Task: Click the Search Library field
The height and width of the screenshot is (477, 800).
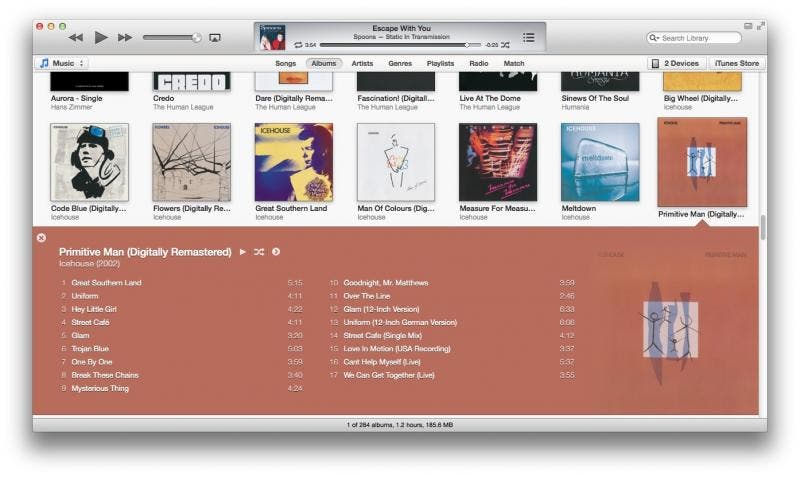Action: [694, 38]
